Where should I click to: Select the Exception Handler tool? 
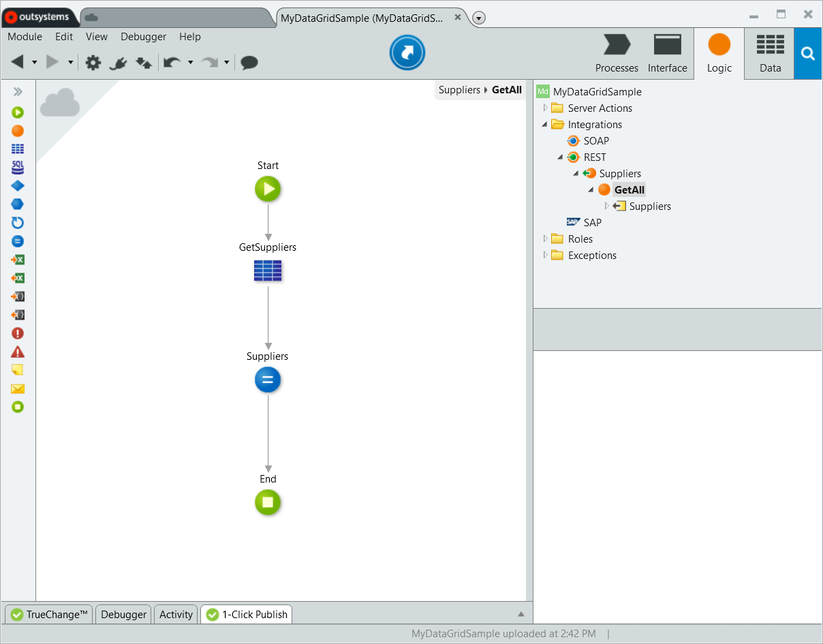pyautogui.click(x=18, y=352)
